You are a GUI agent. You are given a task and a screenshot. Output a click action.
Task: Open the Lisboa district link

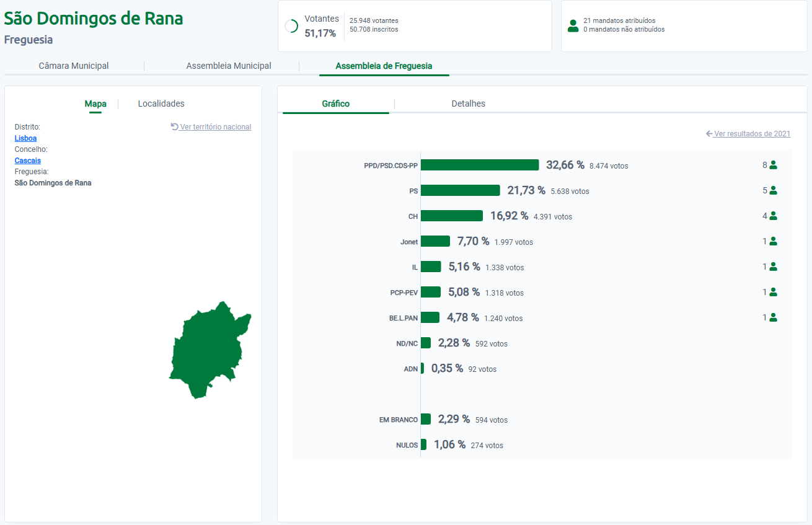[25, 138]
